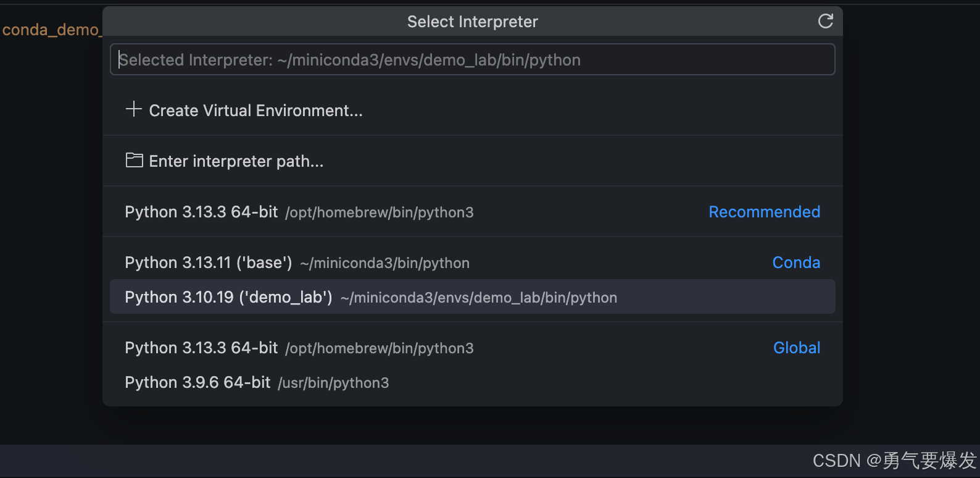Viewport: 980px width, 478px height.
Task: Choose Enter interpreter path... option
Action: [x=472, y=161]
